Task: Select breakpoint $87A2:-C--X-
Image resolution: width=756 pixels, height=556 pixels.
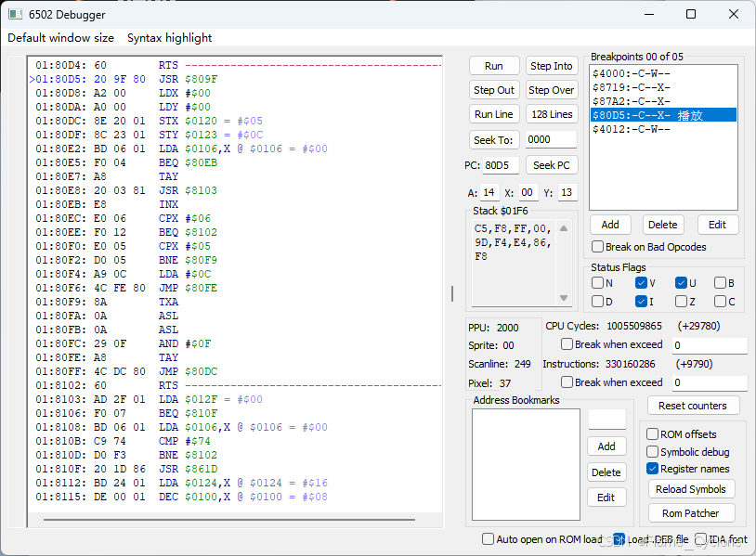Action: point(663,101)
